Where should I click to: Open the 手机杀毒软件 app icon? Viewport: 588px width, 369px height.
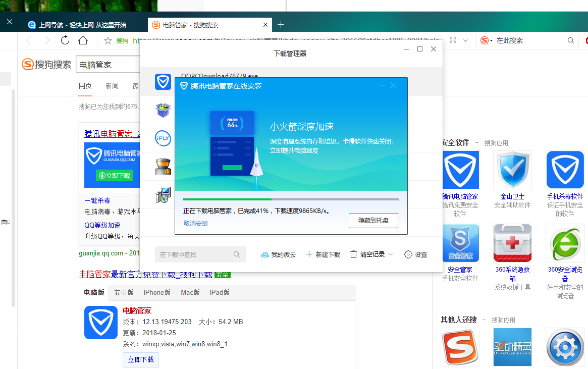click(565, 170)
